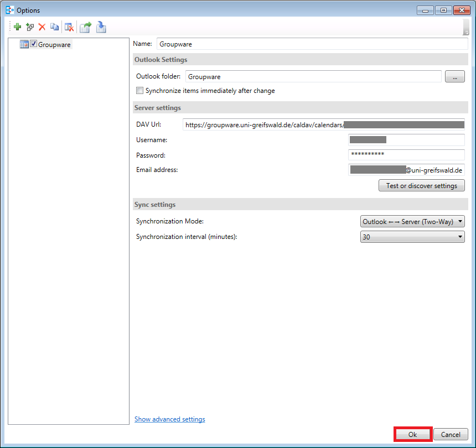Click the clear cache icon

69,27
